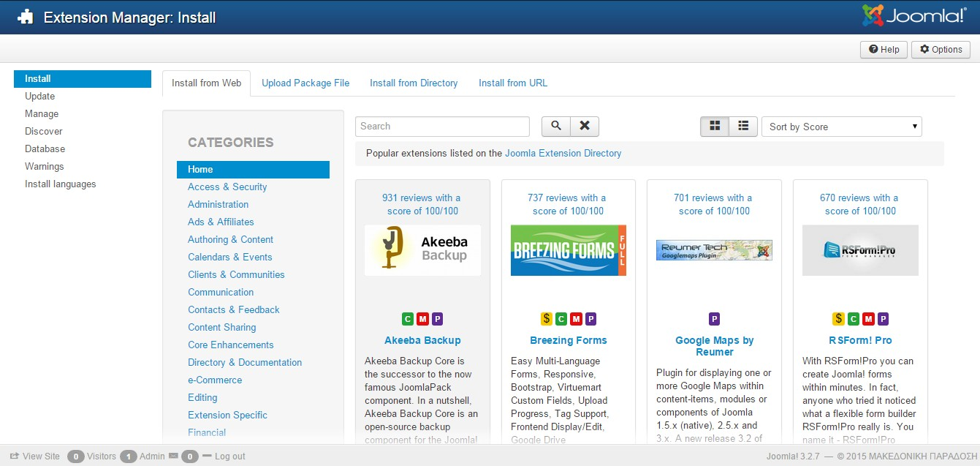Viewport: 980px width, 466px height.
Task: Select the Home category
Action: click(x=253, y=169)
